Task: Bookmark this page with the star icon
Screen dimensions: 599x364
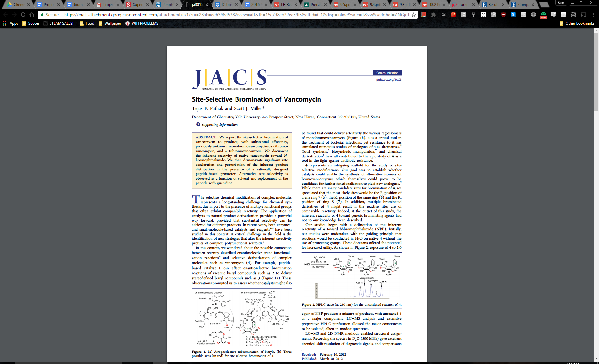Action: point(414,15)
